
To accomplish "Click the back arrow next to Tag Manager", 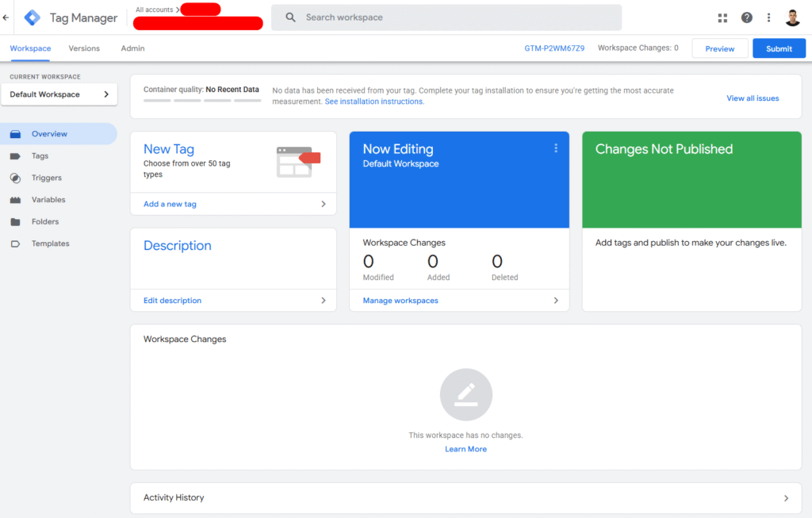I will 7,17.
